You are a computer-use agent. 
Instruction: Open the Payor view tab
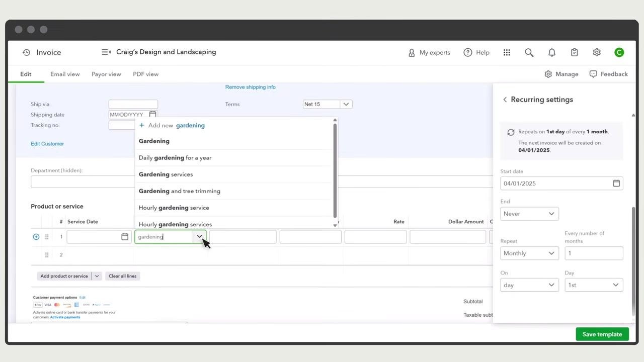[x=106, y=74]
